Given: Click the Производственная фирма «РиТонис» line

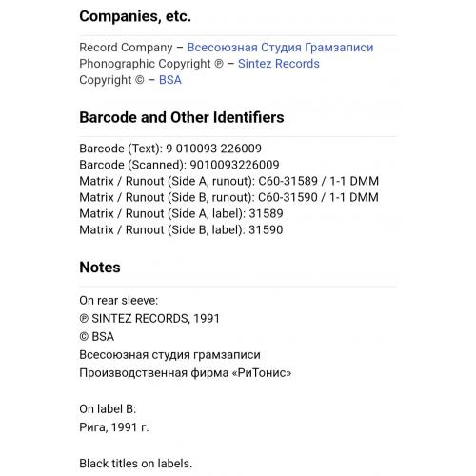Looking at the screenshot, I should point(186,373).
